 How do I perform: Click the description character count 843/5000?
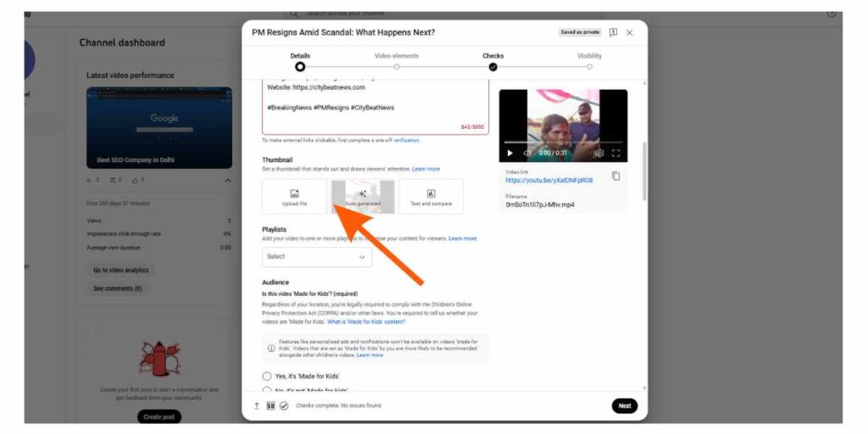pos(472,127)
